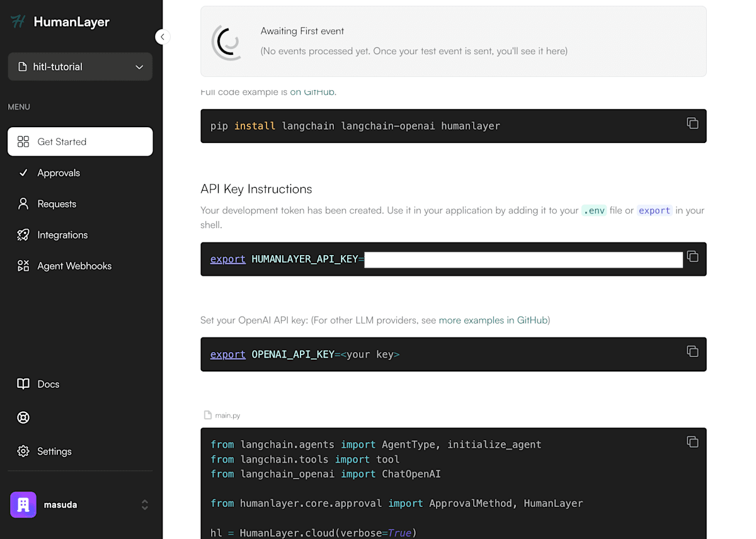Screen dimensions: 756x539
Task: Click the Docs book icon
Action: (23, 384)
